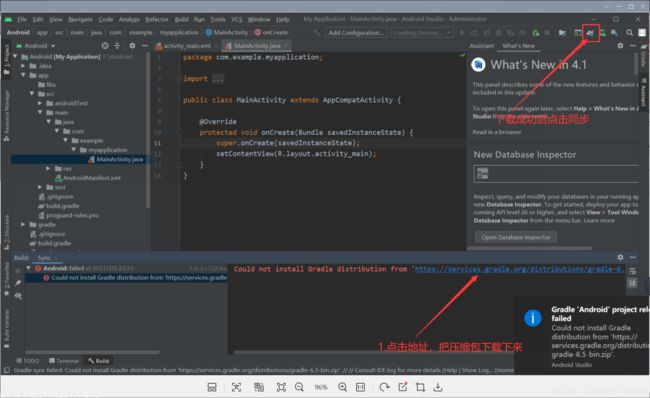Screen dimensions: 650x398
Task: Zoom out in image viewer toolbar
Action: 299,387
